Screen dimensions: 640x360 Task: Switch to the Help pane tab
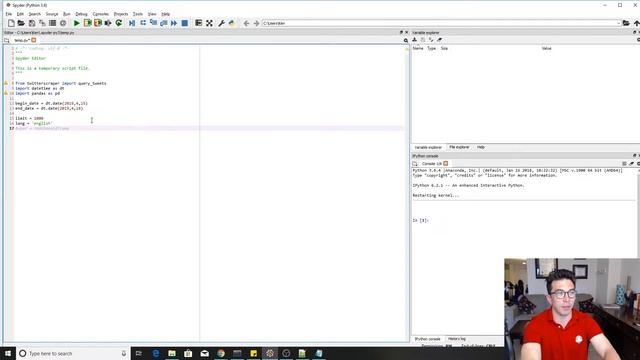(481, 147)
